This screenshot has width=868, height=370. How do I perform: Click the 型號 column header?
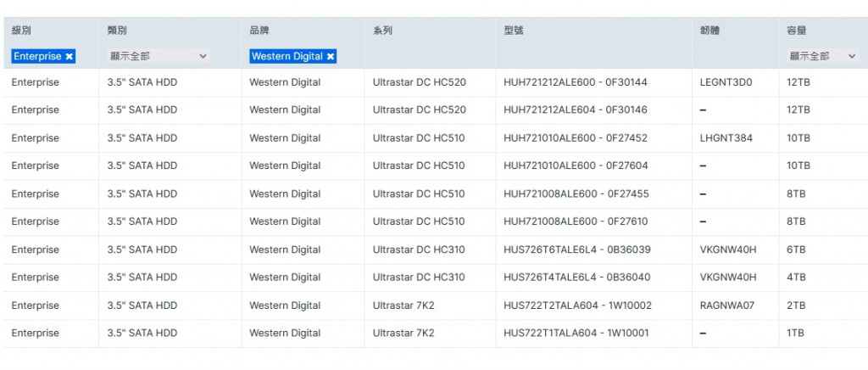point(513,31)
